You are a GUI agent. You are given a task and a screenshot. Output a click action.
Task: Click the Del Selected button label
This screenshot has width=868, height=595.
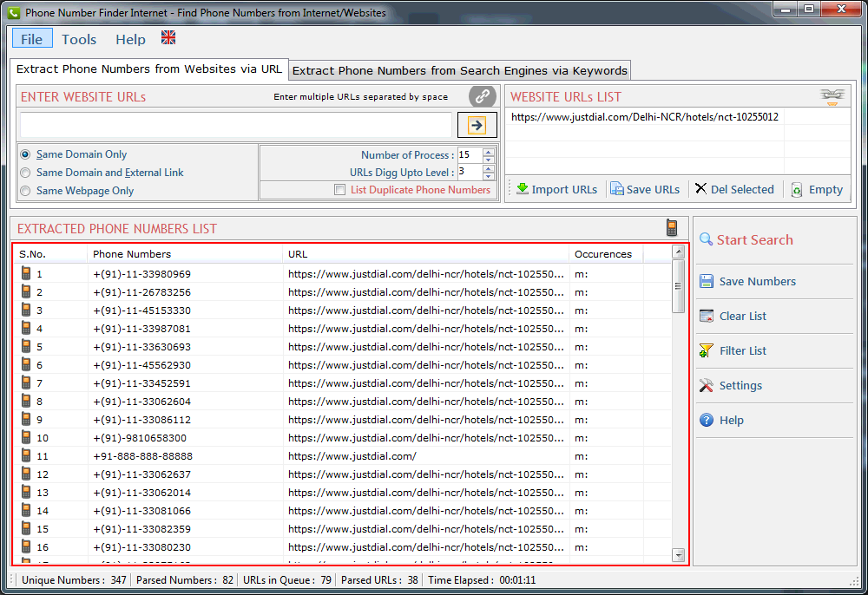click(x=742, y=189)
